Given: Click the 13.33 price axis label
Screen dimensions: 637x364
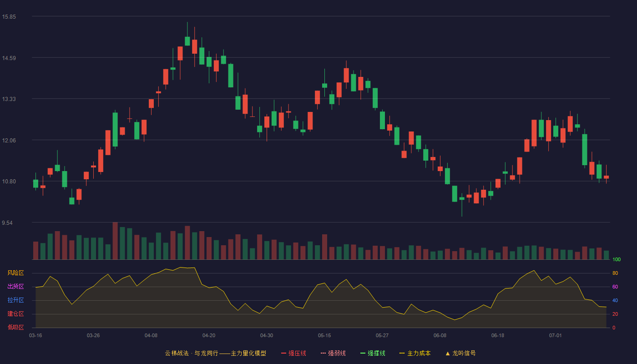Looking at the screenshot, I should tap(9, 99).
